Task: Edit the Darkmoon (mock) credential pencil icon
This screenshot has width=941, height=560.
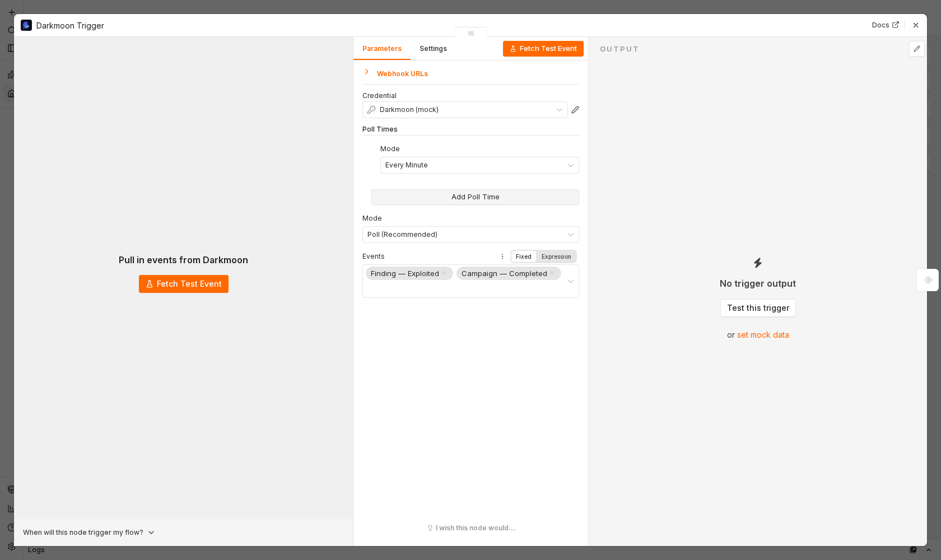Action: coord(575,110)
